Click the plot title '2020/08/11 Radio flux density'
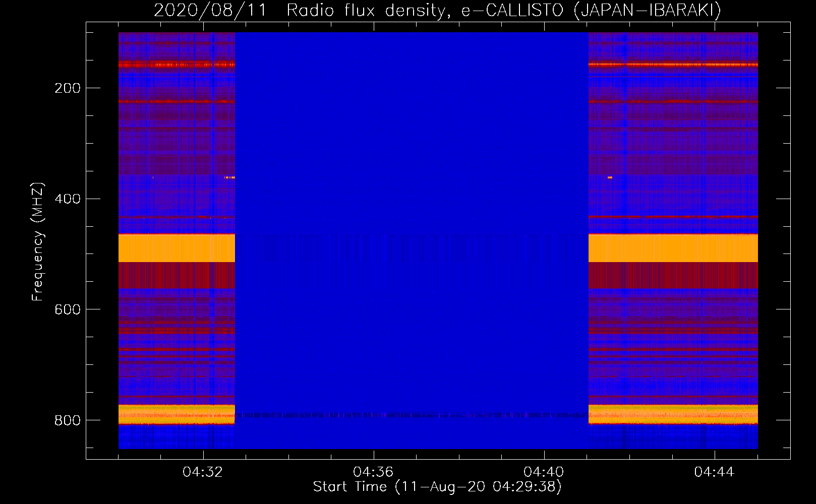This screenshot has width=816, height=504. click(x=437, y=11)
